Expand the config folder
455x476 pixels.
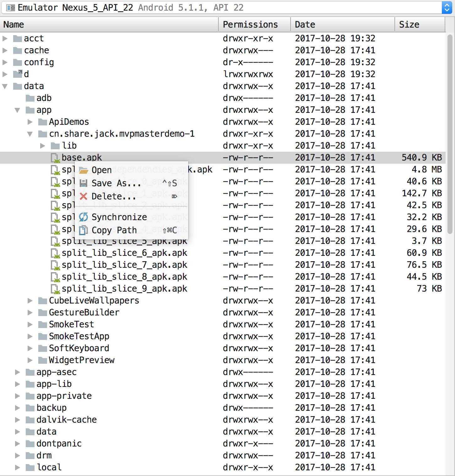click(5, 62)
